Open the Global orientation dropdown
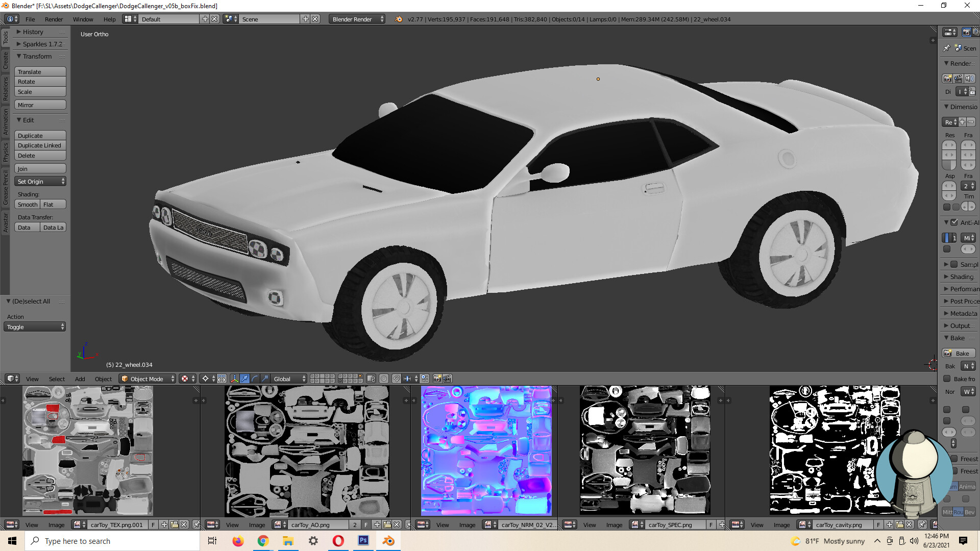Viewport: 980px width, 551px height. [289, 379]
